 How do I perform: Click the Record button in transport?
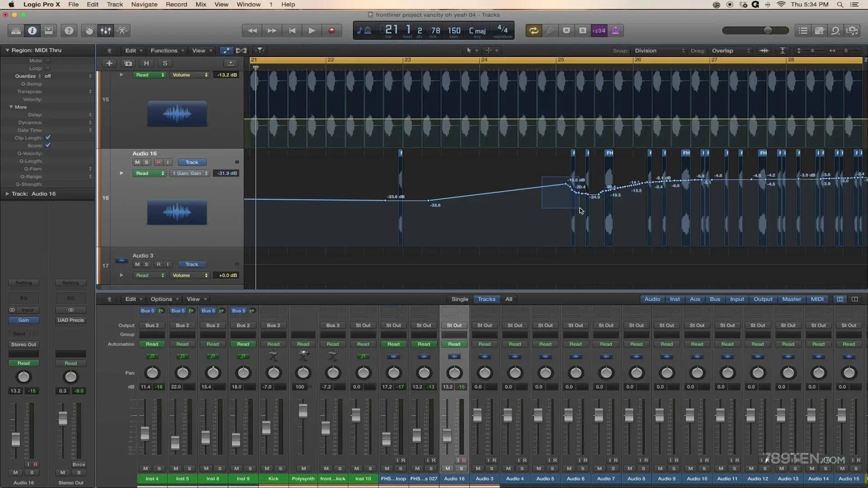tap(331, 31)
